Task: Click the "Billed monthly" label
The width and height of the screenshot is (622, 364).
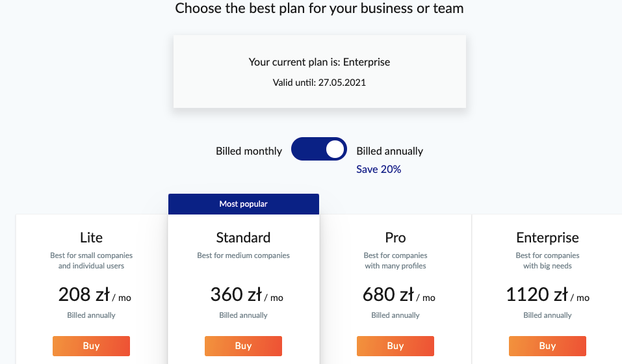Action: 249,151
